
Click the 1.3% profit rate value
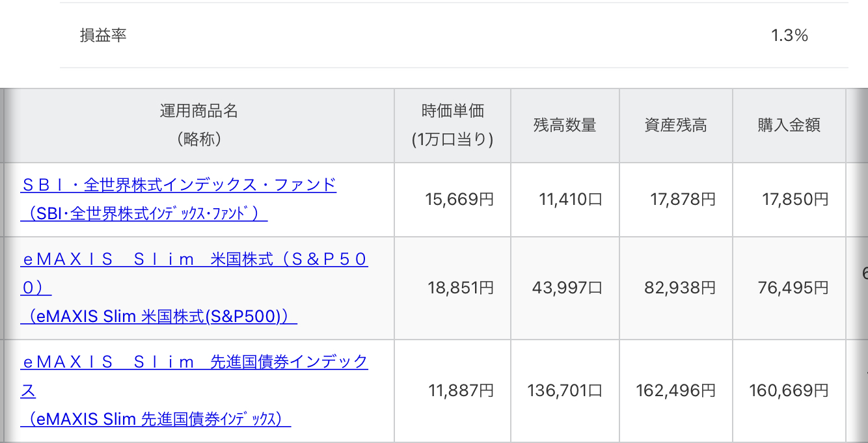coord(789,35)
